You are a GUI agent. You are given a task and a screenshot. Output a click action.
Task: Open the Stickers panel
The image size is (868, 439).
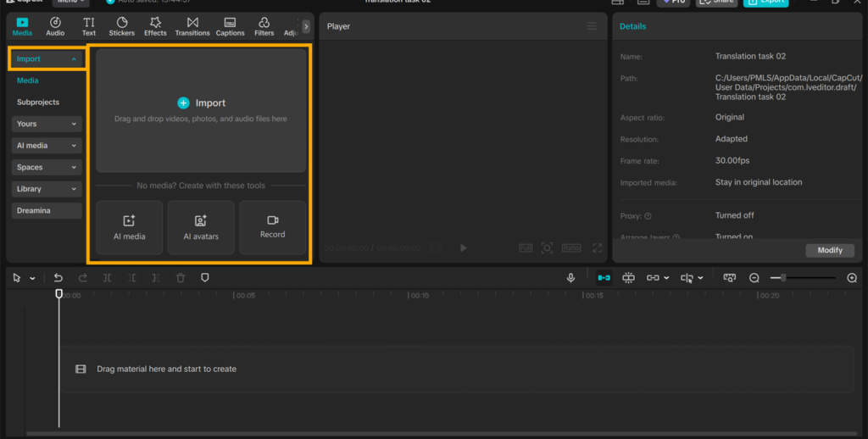121,26
